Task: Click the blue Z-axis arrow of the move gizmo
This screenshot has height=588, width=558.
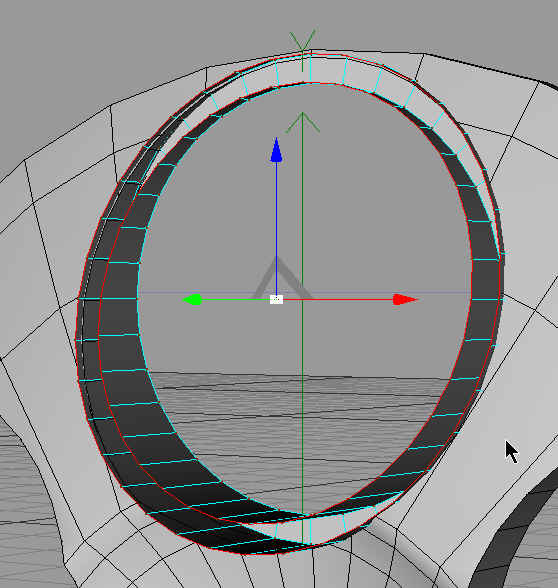Action: coord(276,150)
